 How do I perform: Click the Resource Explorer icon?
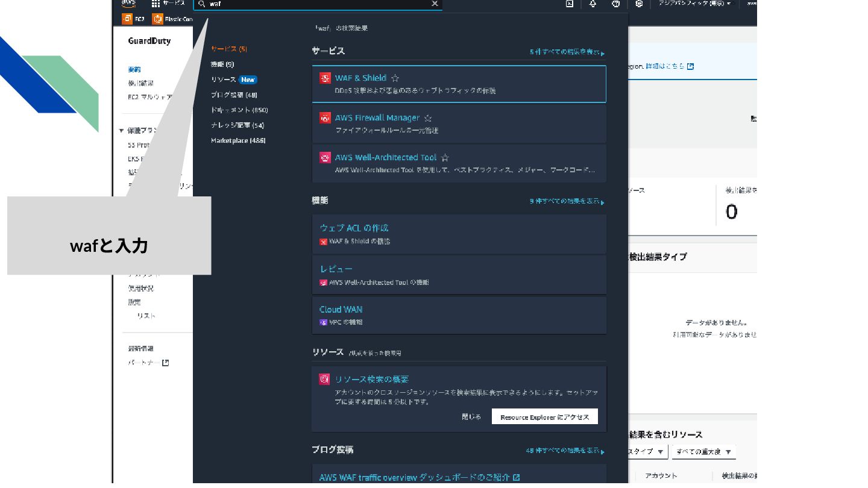pyautogui.click(x=324, y=379)
